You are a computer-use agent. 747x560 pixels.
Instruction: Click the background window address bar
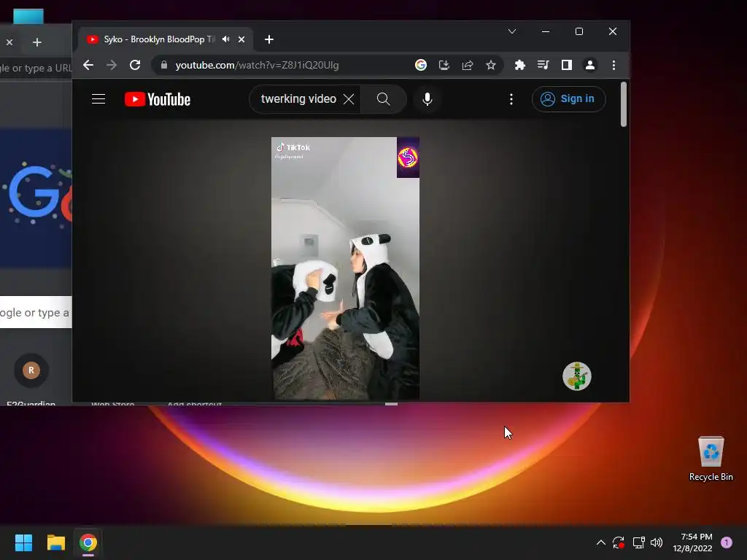click(x=36, y=68)
